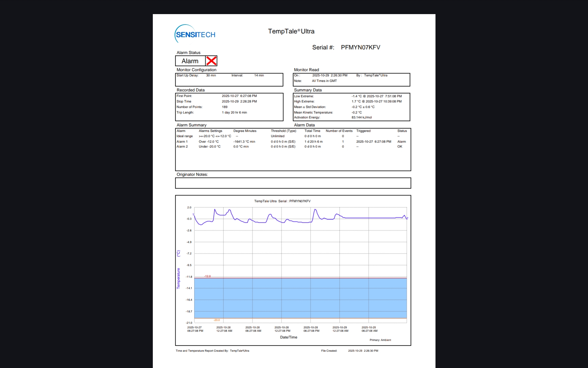Click the Date/Time axis label
Viewport: 588px width, 368px height.
click(288, 337)
